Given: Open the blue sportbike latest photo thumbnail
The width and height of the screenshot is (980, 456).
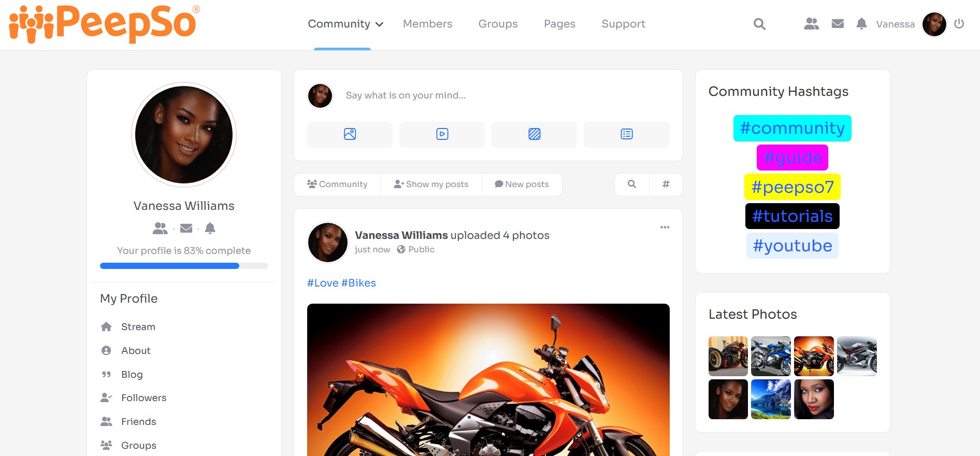Looking at the screenshot, I should click(771, 356).
